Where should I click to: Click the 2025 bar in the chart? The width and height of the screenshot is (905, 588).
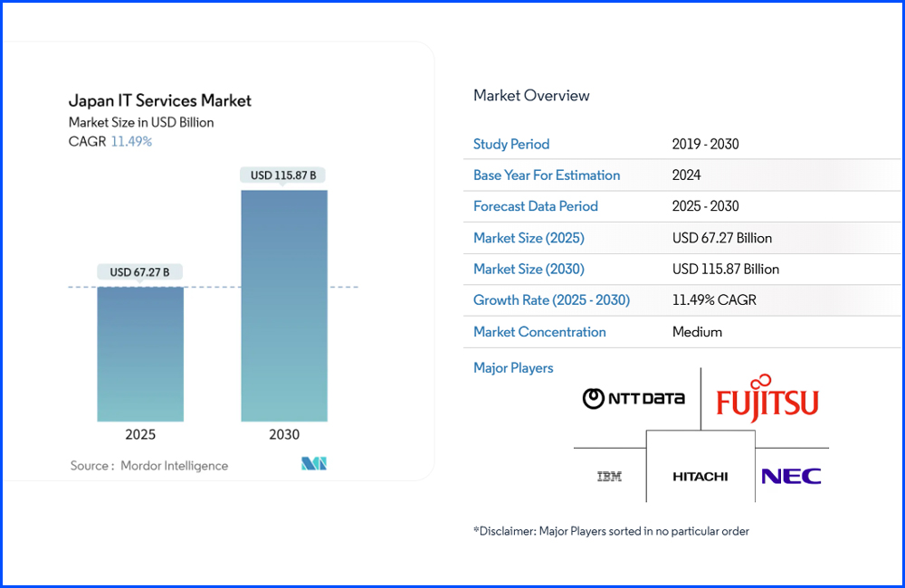tap(139, 353)
